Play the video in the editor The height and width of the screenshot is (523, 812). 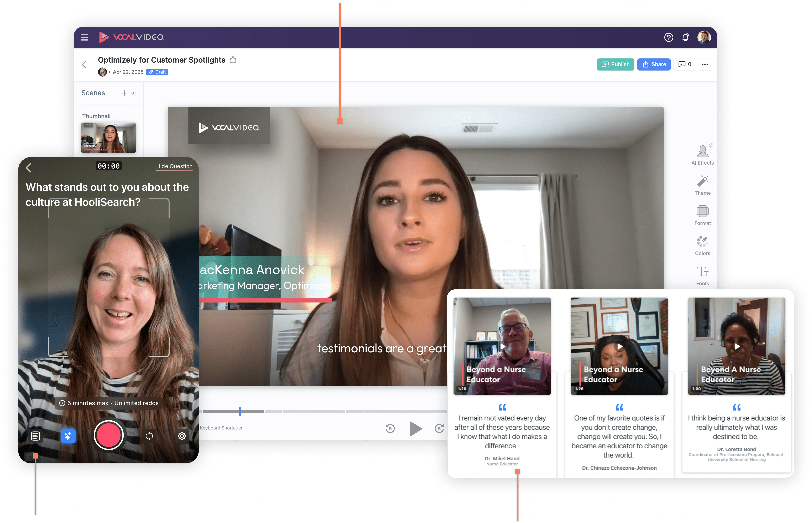coord(415,429)
